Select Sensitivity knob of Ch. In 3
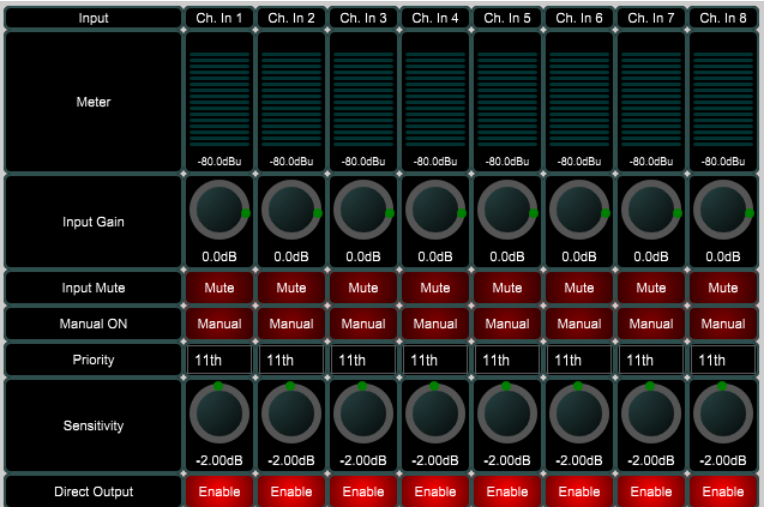764x507 pixels. click(363, 413)
